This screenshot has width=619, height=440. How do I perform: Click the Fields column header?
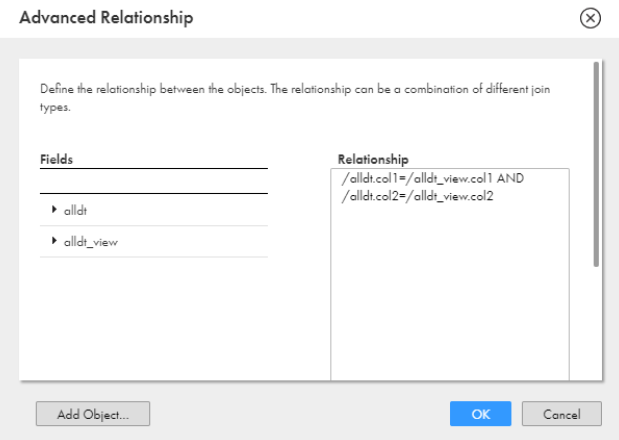56,159
